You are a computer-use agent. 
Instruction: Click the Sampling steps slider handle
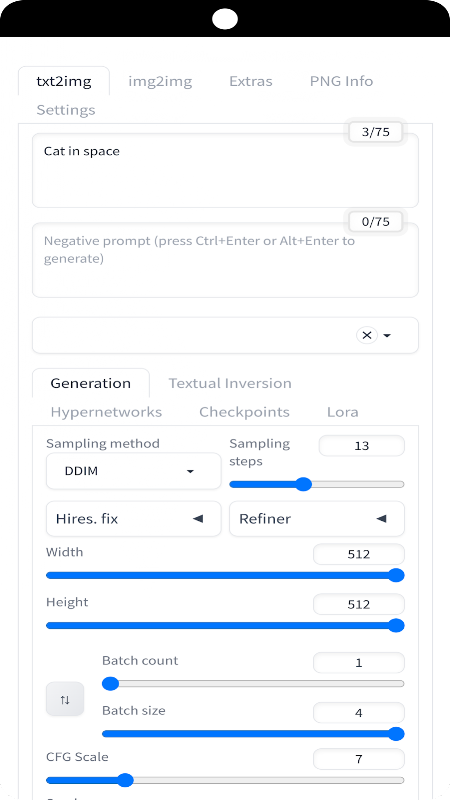pos(304,484)
